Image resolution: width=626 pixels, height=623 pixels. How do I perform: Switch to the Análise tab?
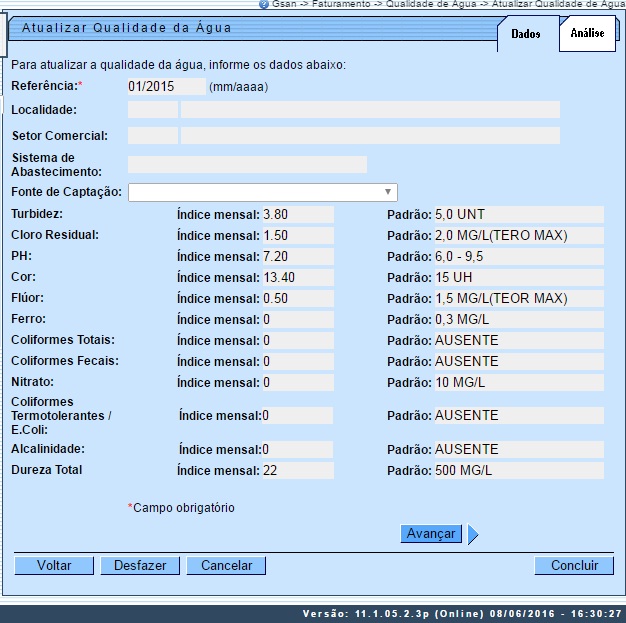tap(587, 33)
